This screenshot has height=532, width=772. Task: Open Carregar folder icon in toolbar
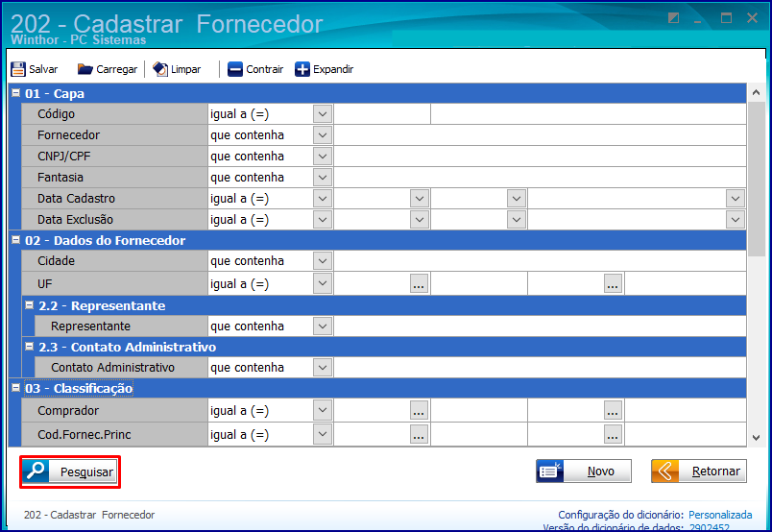tap(85, 69)
